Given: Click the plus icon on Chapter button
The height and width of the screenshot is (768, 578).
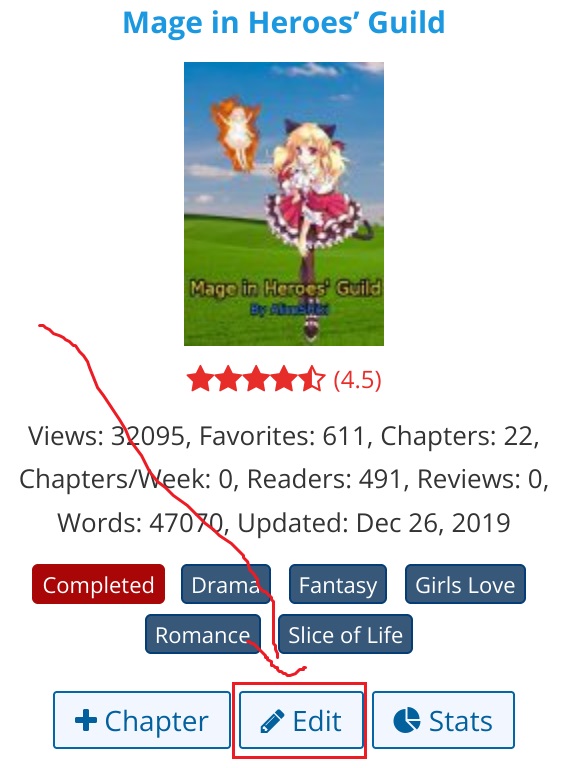Looking at the screenshot, I should [86, 720].
